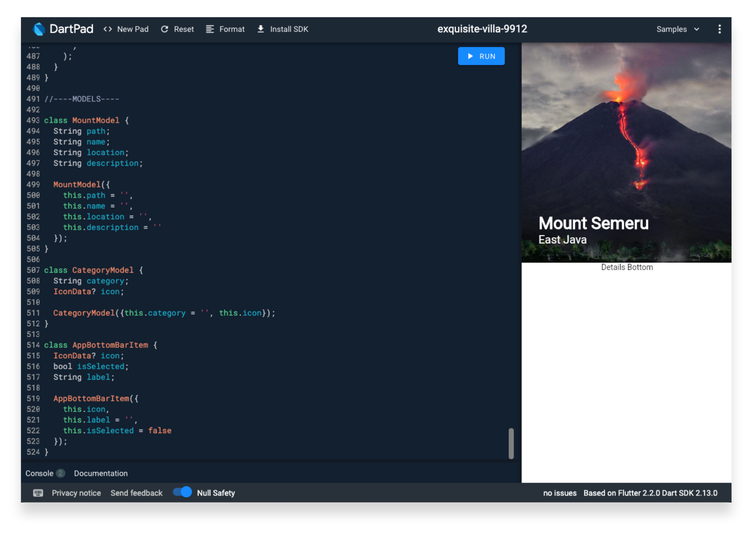The image size is (756, 544).
Task: Click 'String category;' on line 508
Action: point(91,281)
